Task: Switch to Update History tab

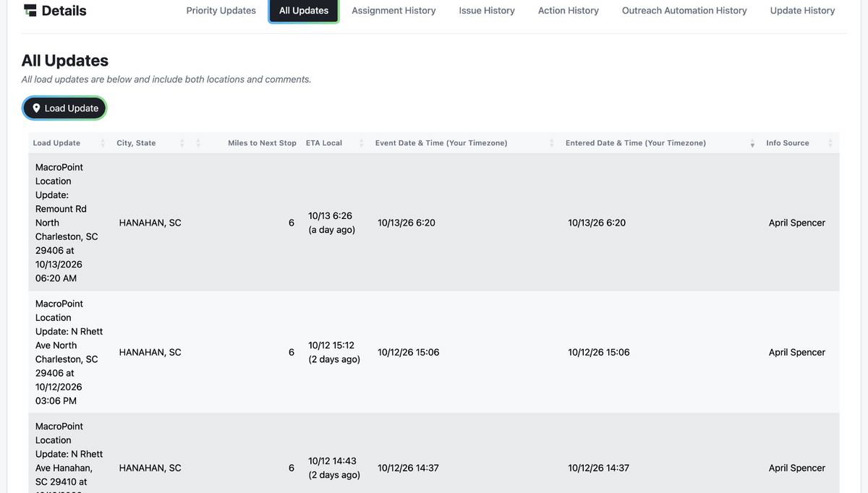Action: click(x=802, y=11)
